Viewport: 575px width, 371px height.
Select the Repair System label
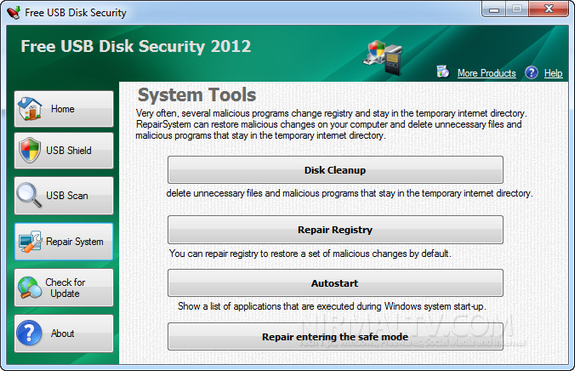75,242
